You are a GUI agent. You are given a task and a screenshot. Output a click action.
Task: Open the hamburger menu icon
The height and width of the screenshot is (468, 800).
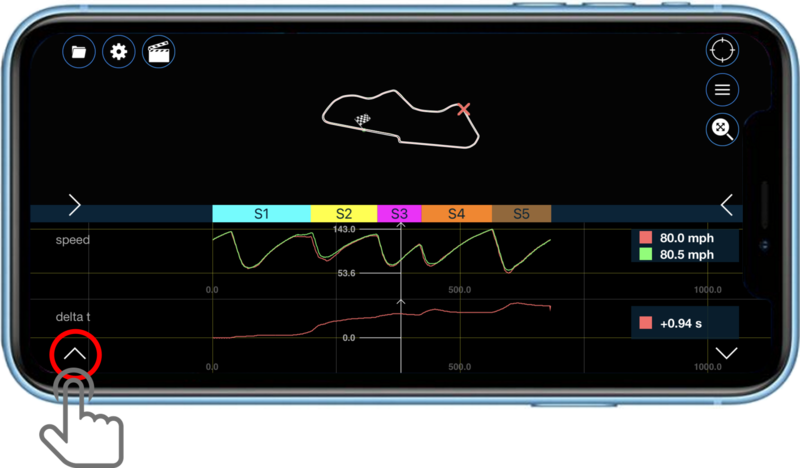pos(722,90)
